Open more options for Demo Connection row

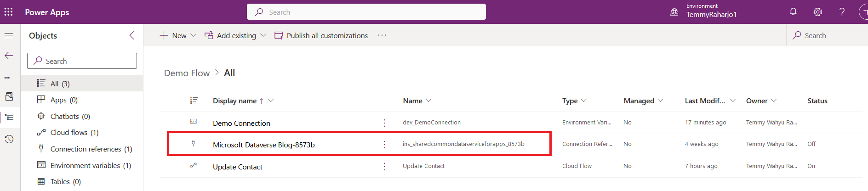[384, 123]
